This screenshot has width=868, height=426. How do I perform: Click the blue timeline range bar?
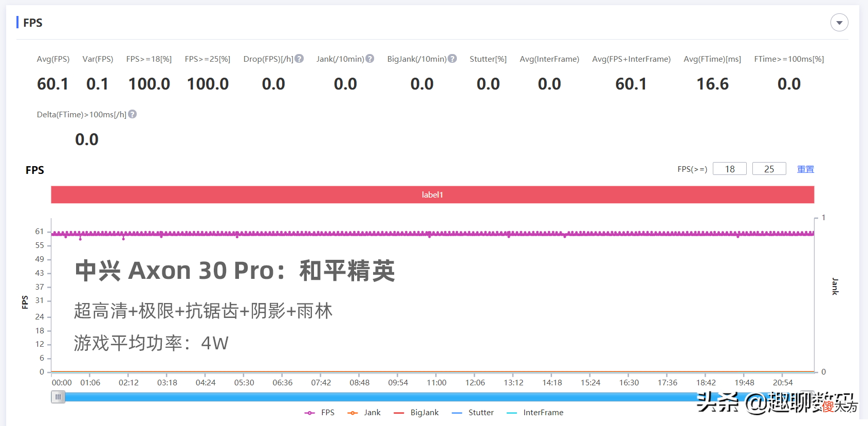tap(433, 397)
